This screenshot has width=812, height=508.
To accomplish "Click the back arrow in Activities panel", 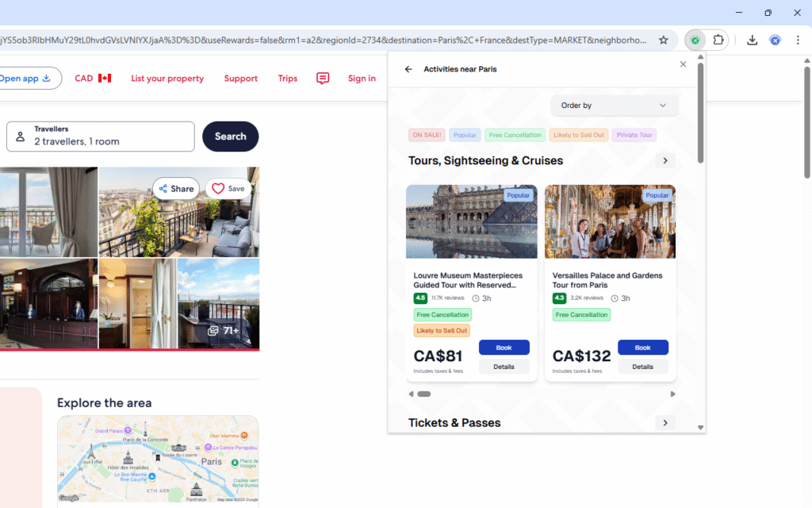I will click(x=408, y=69).
